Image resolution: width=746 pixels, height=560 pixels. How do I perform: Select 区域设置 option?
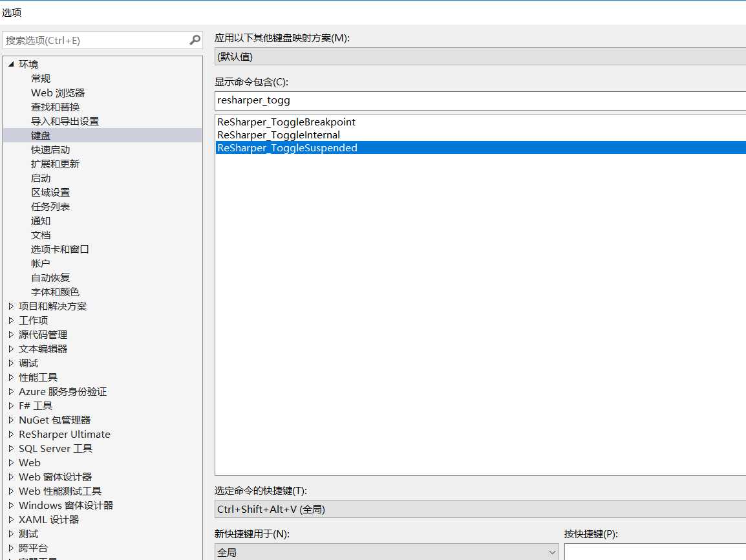[x=50, y=193]
